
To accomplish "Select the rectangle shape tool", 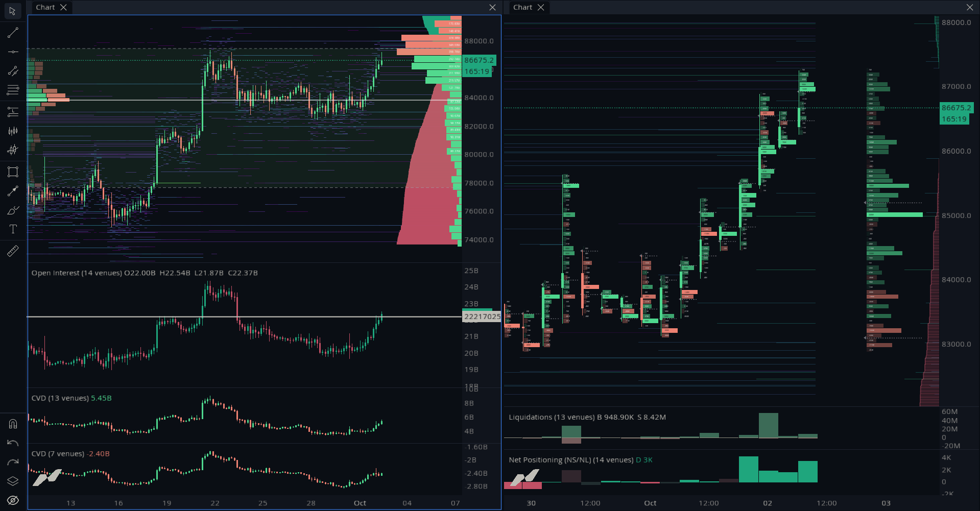I will [x=13, y=172].
